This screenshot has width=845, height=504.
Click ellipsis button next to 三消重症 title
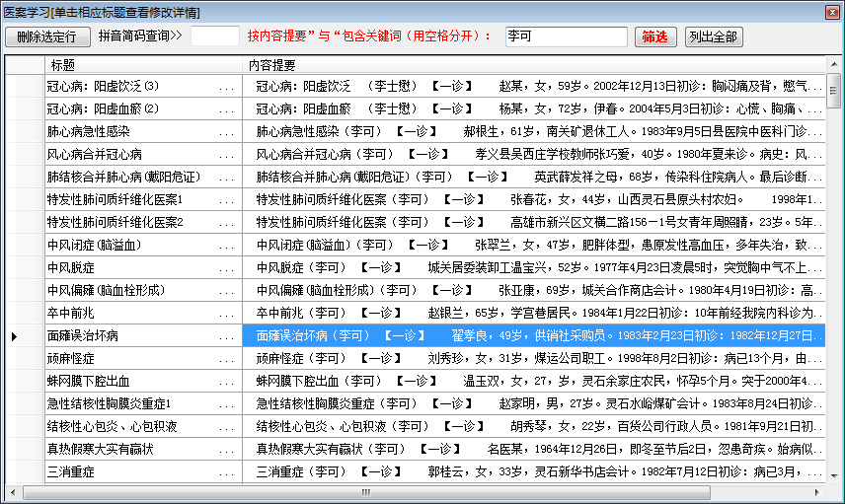(227, 472)
